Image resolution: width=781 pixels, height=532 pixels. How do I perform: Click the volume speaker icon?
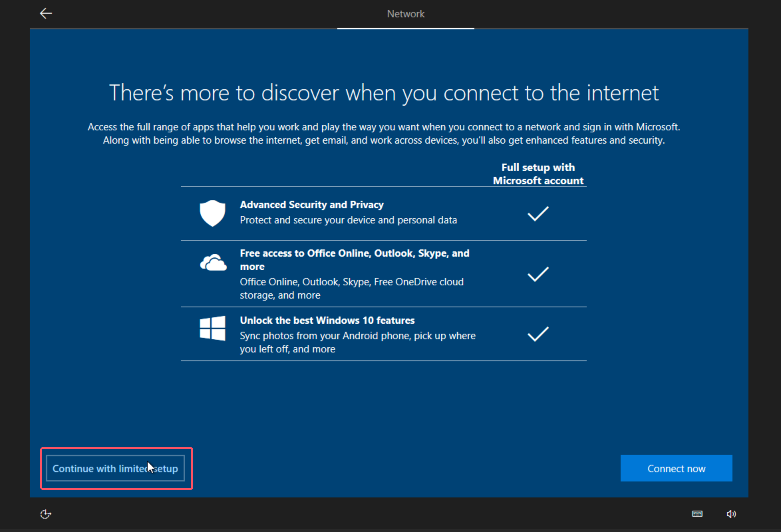[x=731, y=514]
